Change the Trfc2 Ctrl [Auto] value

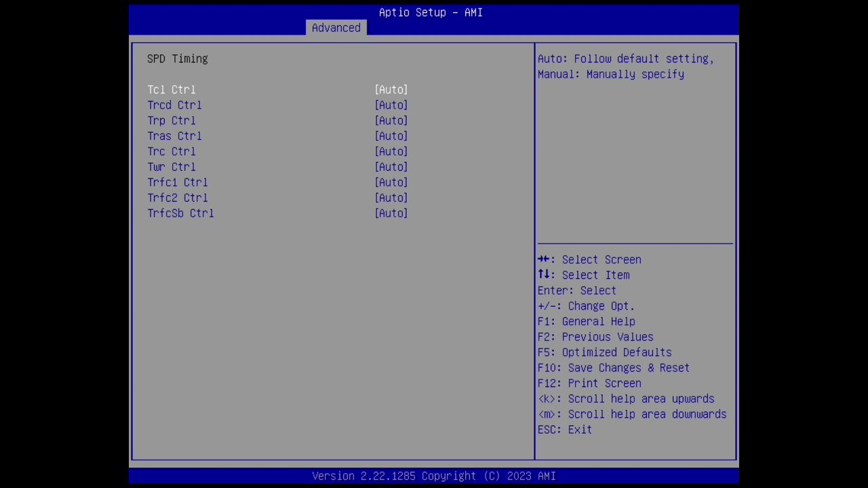(391, 198)
